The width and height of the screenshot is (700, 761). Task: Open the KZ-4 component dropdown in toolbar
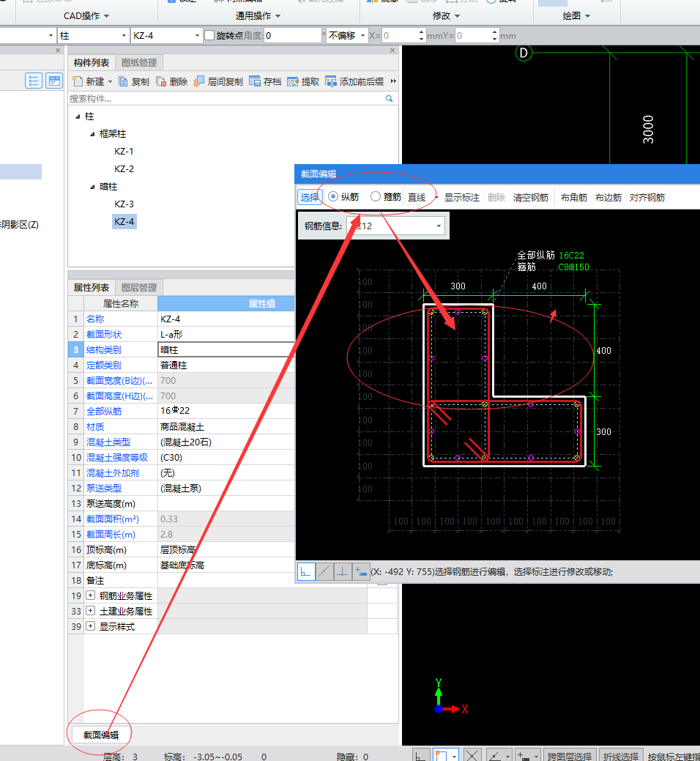[x=197, y=35]
